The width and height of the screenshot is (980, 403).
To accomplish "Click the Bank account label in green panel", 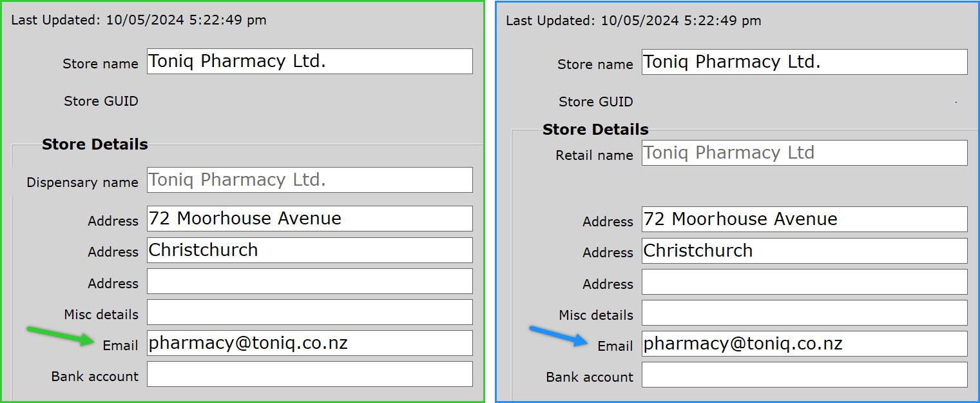I will 95,377.
